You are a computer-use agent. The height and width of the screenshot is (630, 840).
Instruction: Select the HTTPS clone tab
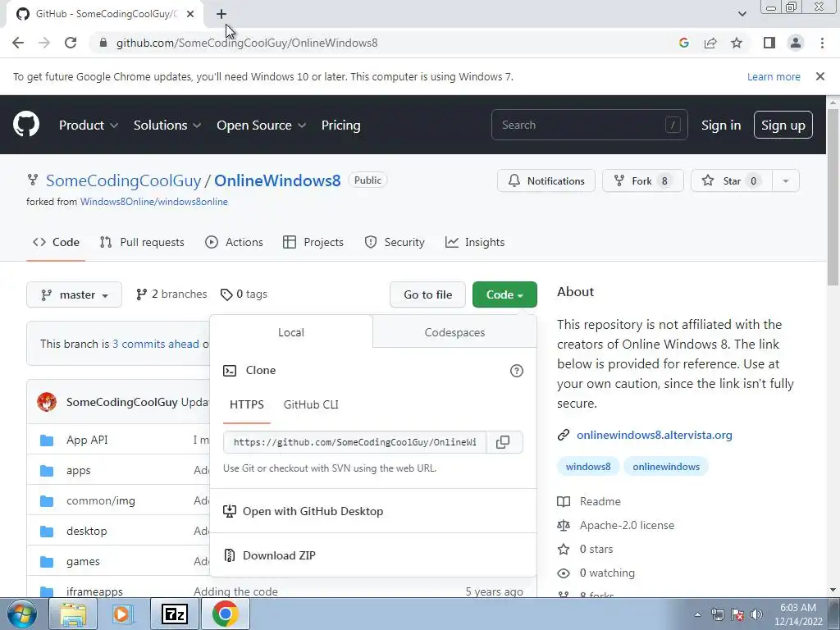(x=246, y=404)
